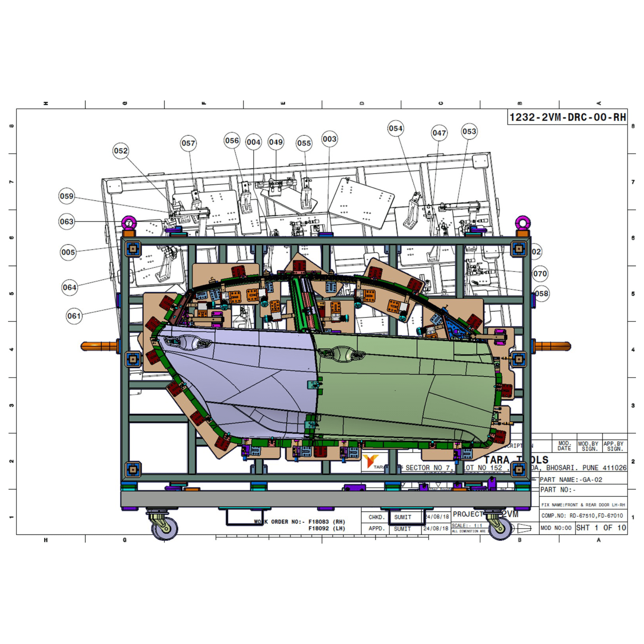Select the PART NAME:-GA-02 field
Viewport: 644px width, 644px height.
pyautogui.click(x=583, y=480)
